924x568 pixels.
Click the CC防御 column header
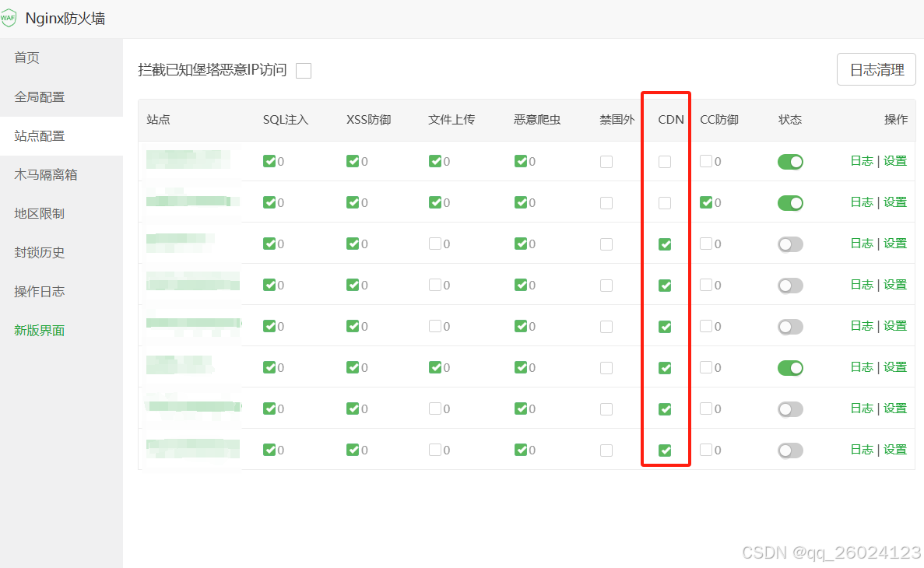click(x=719, y=120)
